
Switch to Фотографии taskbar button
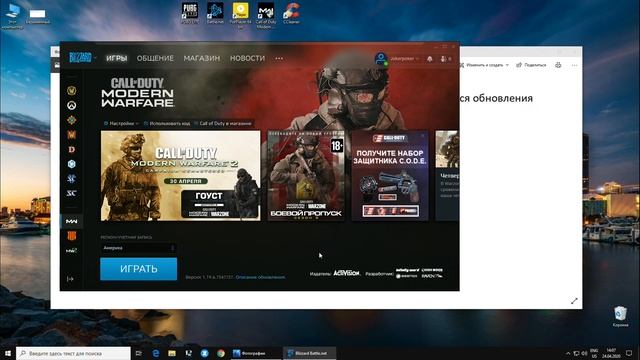pyautogui.click(x=255, y=353)
